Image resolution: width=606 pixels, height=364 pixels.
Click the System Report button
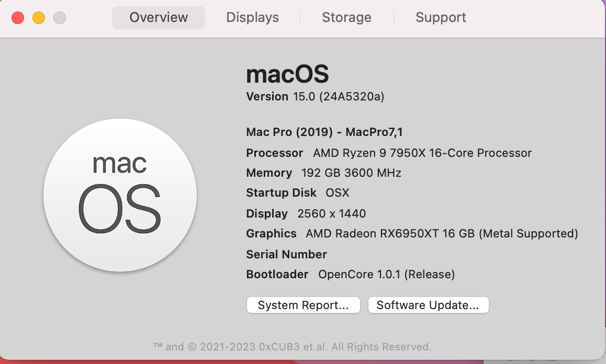[x=303, y=305]
